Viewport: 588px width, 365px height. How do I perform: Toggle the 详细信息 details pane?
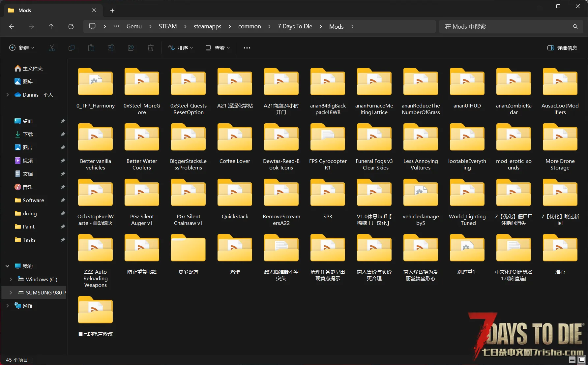click(562, 48)
